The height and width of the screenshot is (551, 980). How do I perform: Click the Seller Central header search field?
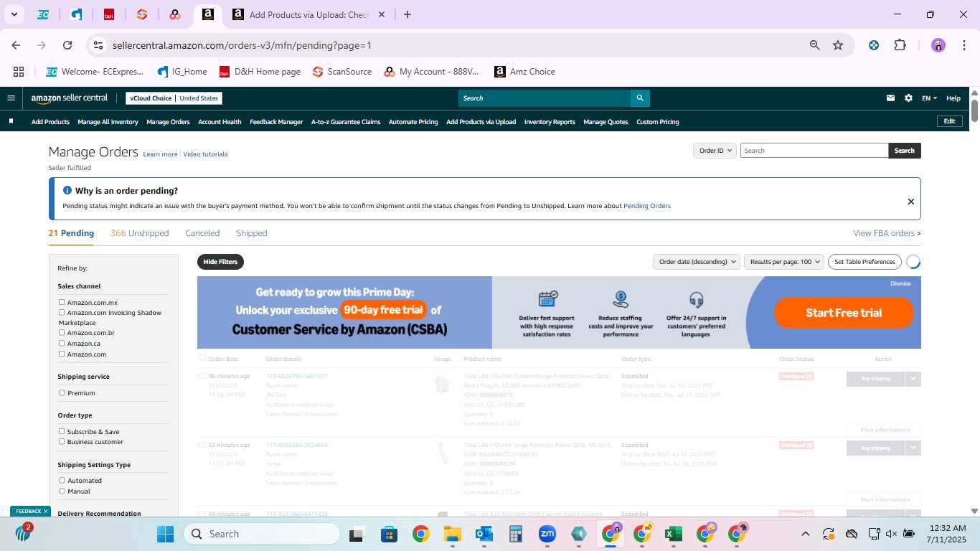pyautogui.click(x=545, y=98)
